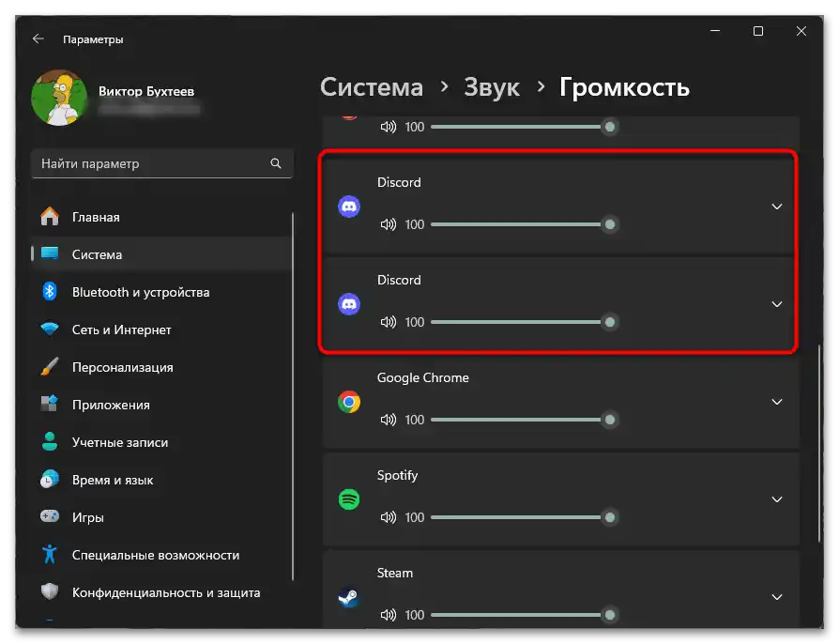Expand the Google Chrome volume entry
839x644 pixels.
(x=777, y=402)
